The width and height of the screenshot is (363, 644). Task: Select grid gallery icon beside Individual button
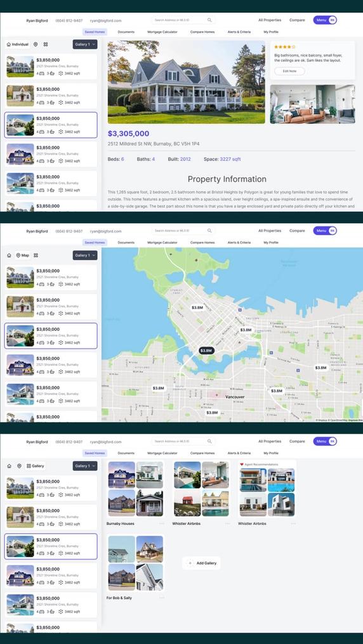tap(46, 44)
